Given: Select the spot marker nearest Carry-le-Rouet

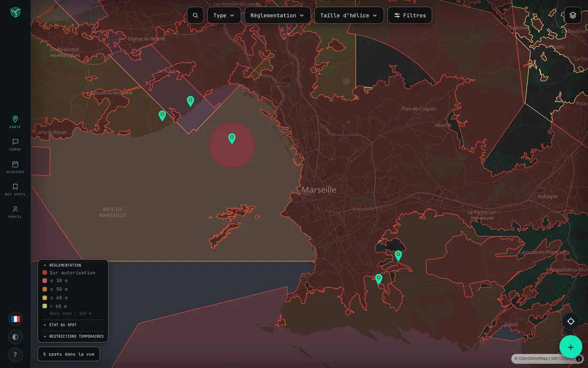Looking at the screenshot, I should click(162, 115).
